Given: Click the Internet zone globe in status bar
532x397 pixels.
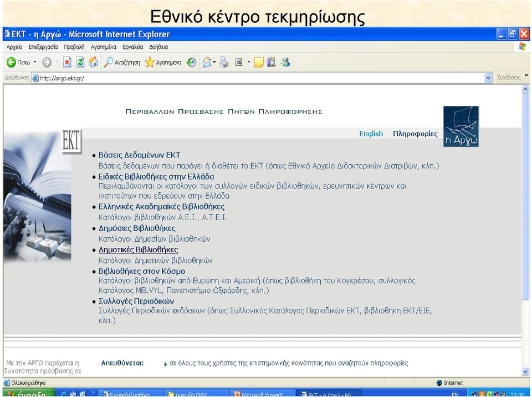Looking at the screenshot, I should click(439, 383).
